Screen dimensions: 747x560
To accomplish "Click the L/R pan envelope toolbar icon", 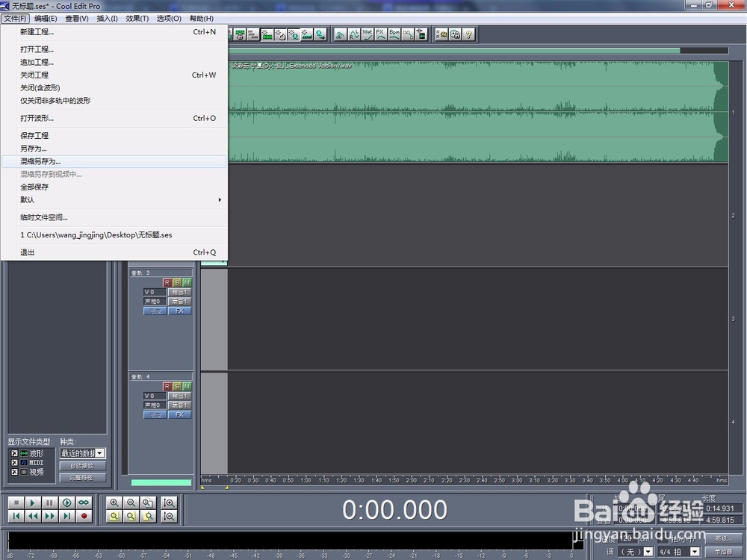I will pos(354,34).
